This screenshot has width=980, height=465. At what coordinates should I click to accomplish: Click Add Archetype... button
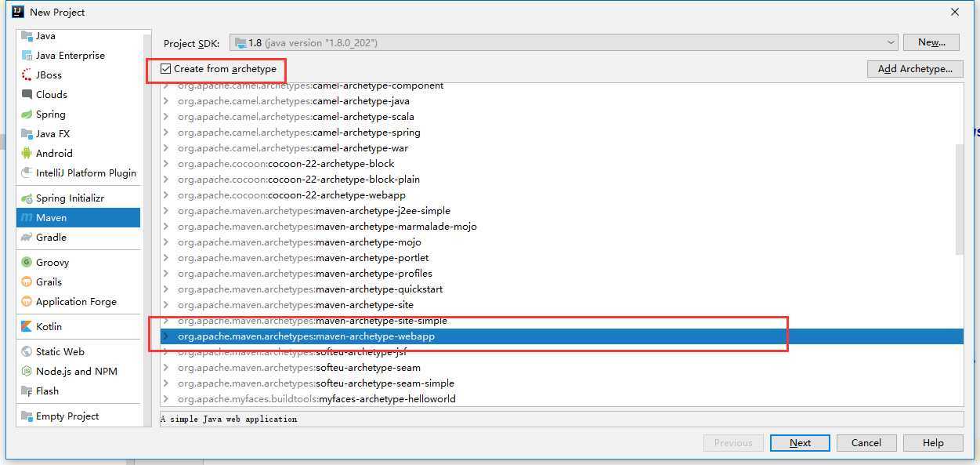pos(915,69)
